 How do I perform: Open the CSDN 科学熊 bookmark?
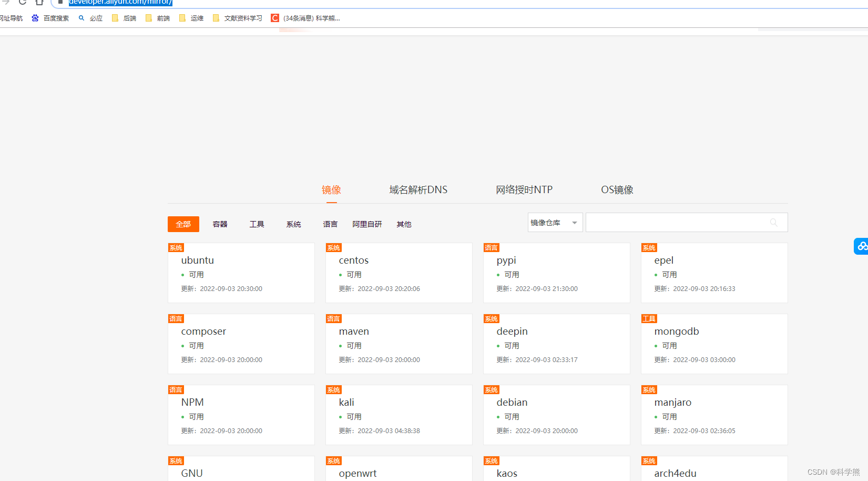click(305, 18)
